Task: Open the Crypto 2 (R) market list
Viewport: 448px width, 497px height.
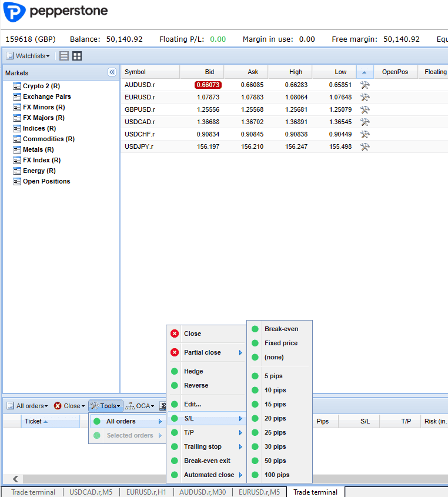Action: [x=41, y=86]
